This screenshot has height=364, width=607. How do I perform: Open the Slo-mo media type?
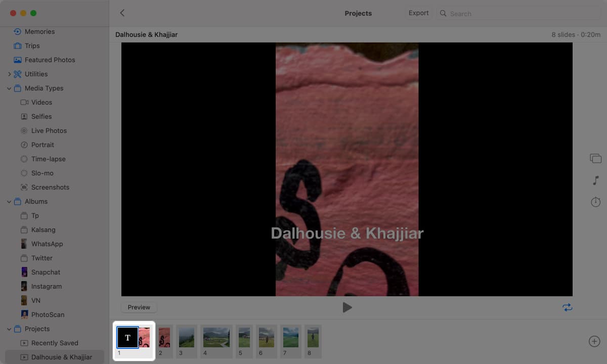pyautogui.click(x=42, y=173)
